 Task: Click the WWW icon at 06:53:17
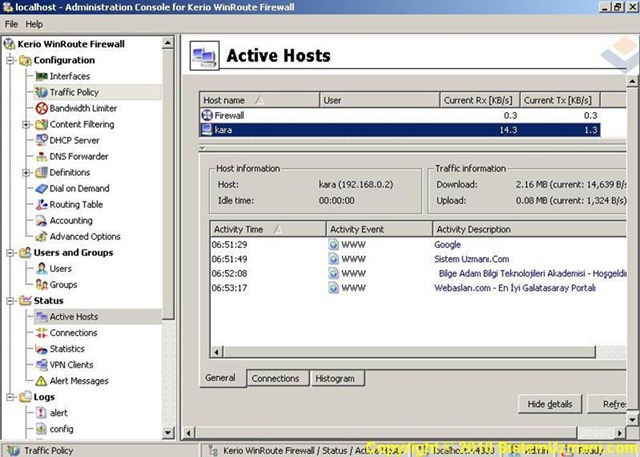pos(334,288)
